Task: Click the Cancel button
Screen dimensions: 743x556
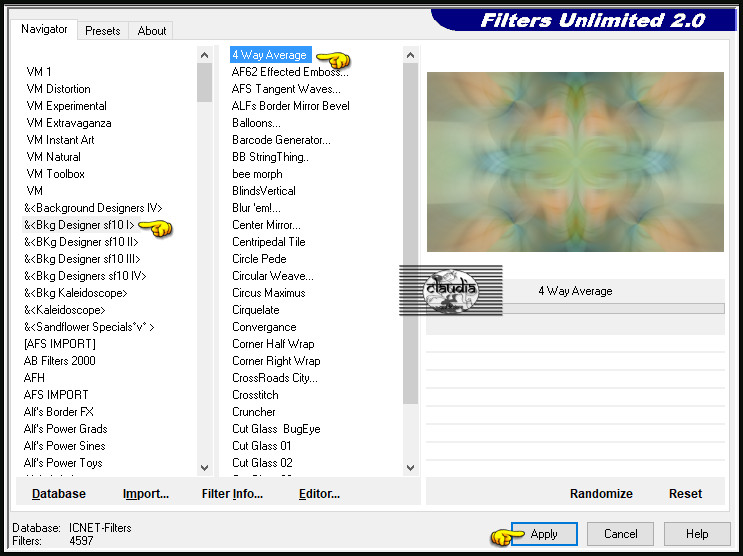Action: (x=620, y=534)
